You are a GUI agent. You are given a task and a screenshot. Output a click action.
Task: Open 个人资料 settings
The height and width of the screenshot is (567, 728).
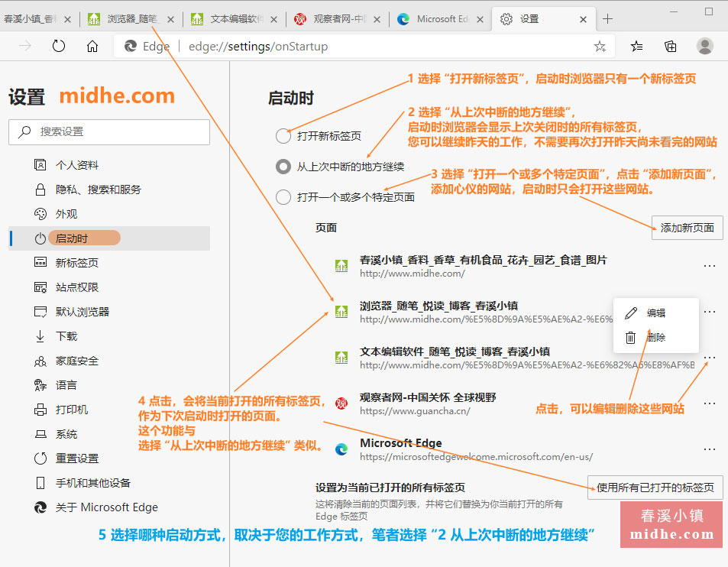pyautogui.click(x=109, y=165)
